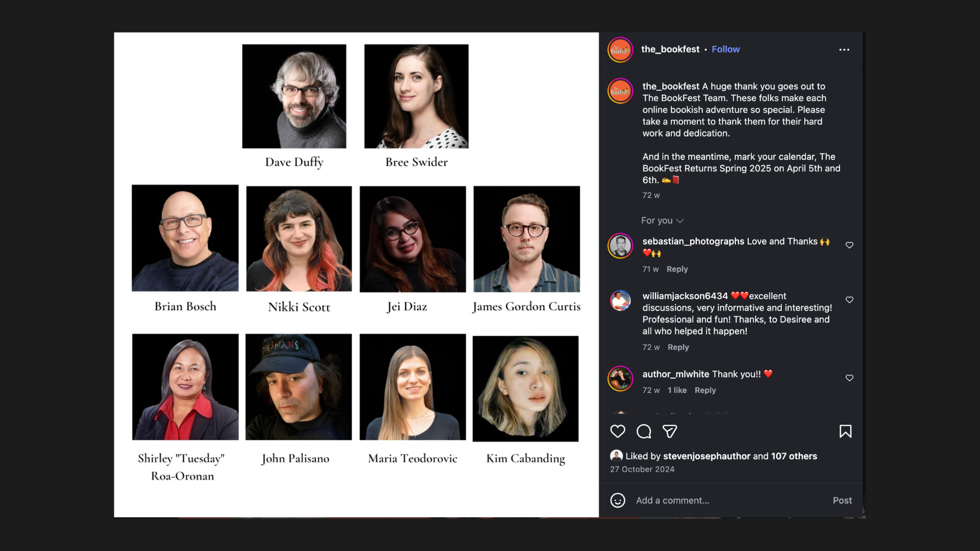This screenshot has height=551, width=980.
Task: Like williamjackson6434's comment heart
Action: tap(849, 300)
